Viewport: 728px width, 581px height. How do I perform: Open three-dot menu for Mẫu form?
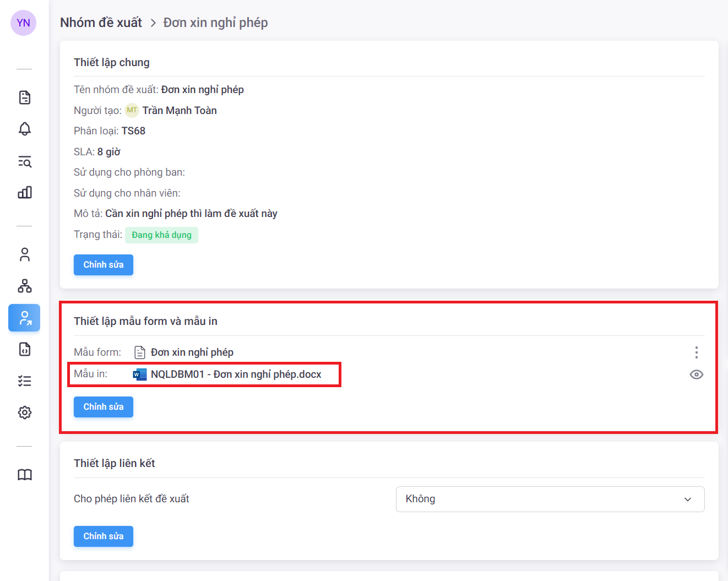696,352
